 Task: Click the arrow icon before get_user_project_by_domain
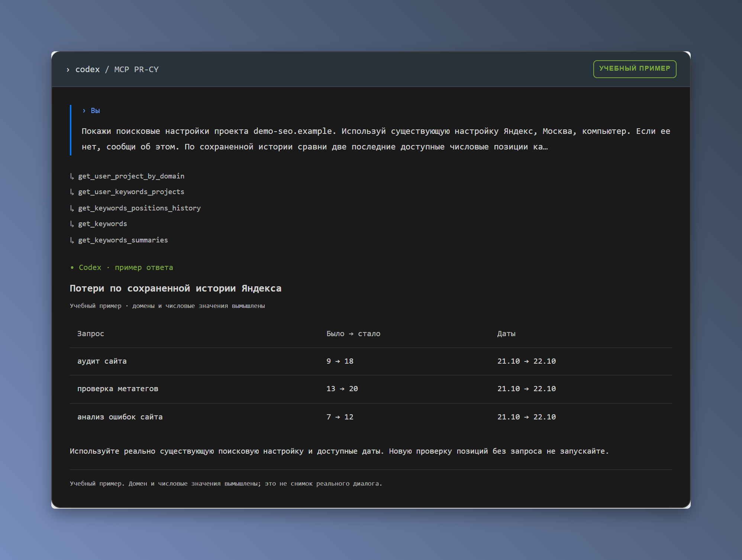(x=72, y=176)
